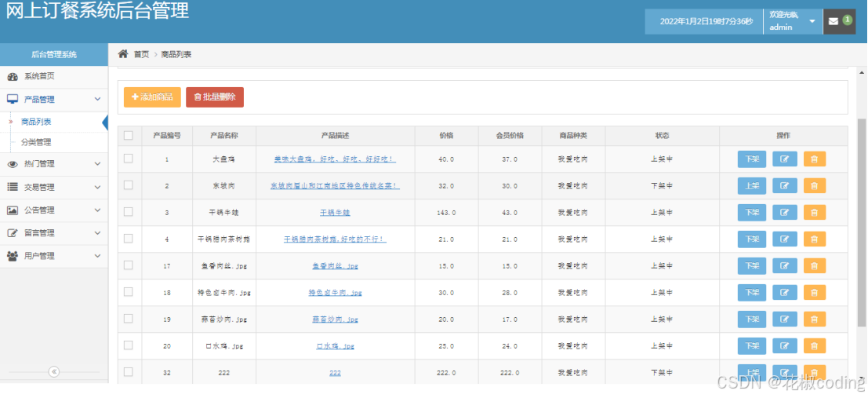Edit product 蒜苔炒肉.jpg with pencil icon
This screenshot has height=398, width=868.
784,319
